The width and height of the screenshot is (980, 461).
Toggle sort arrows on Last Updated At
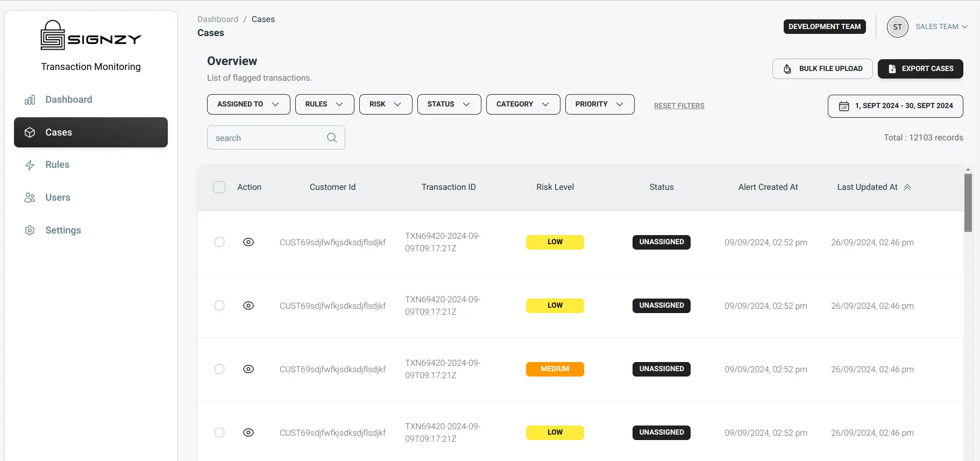907,187
